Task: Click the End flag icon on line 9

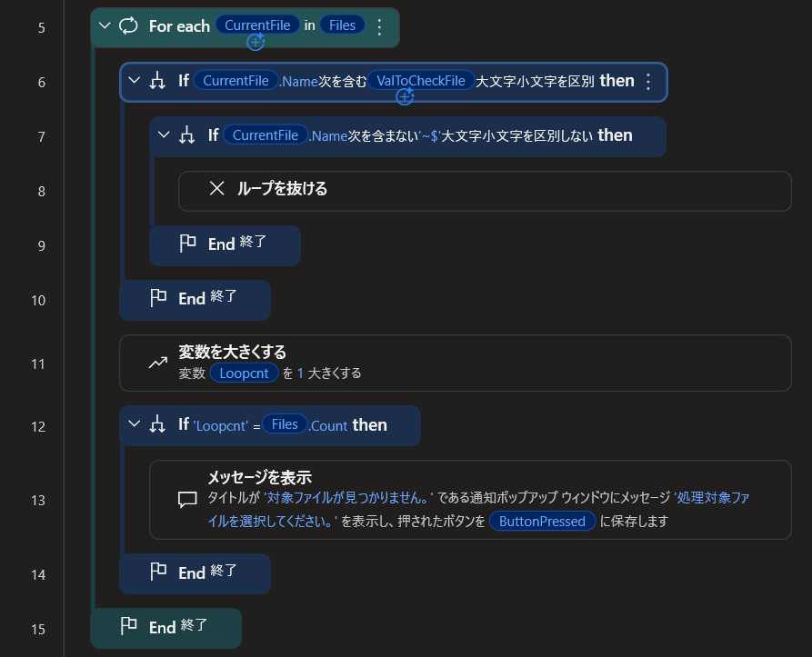Action: (x=187, y=244)
